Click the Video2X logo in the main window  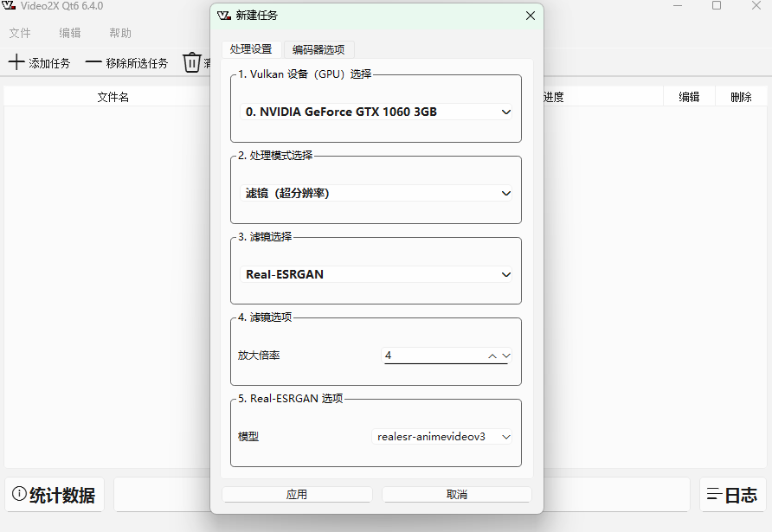(8, 6)
